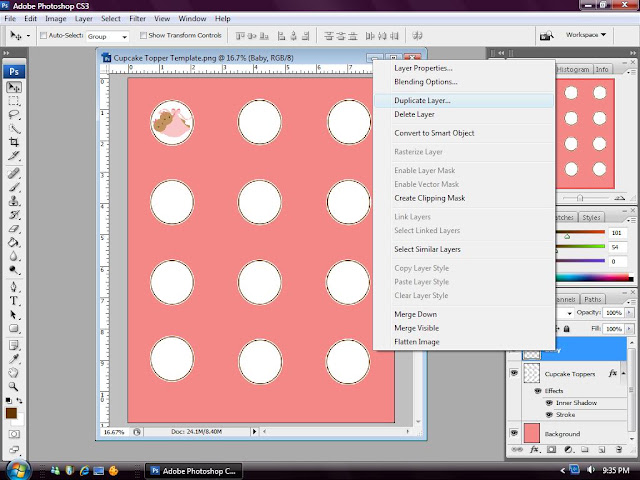Select the Type tool
Screen dimensions: 640x480
click(14, 301)
